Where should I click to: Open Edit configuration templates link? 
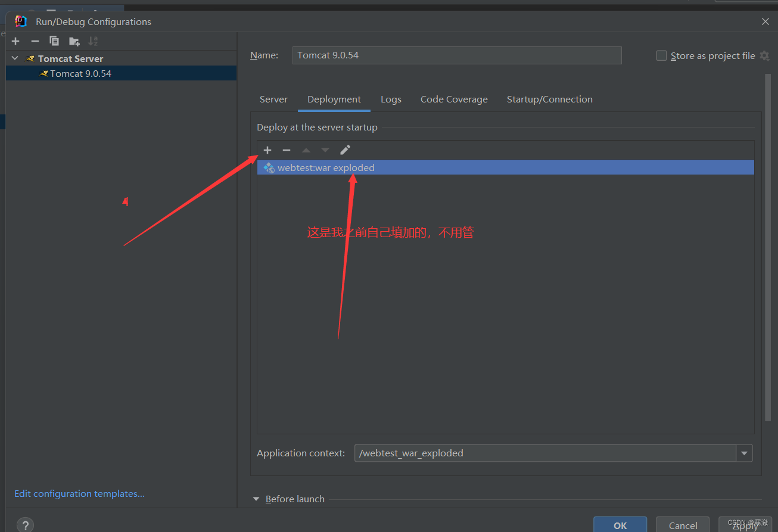(79, 494)
